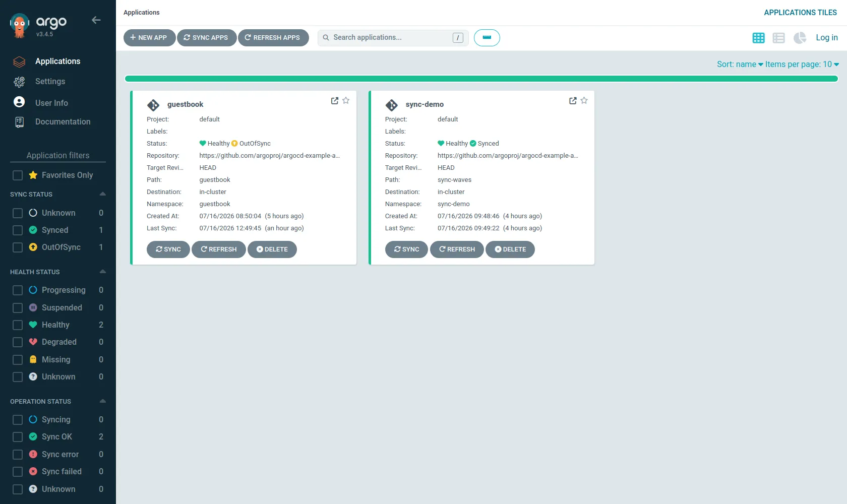Screen dimensions: 847x504
Task: Delete the guestbook application
Action: [x=272, y=249]
